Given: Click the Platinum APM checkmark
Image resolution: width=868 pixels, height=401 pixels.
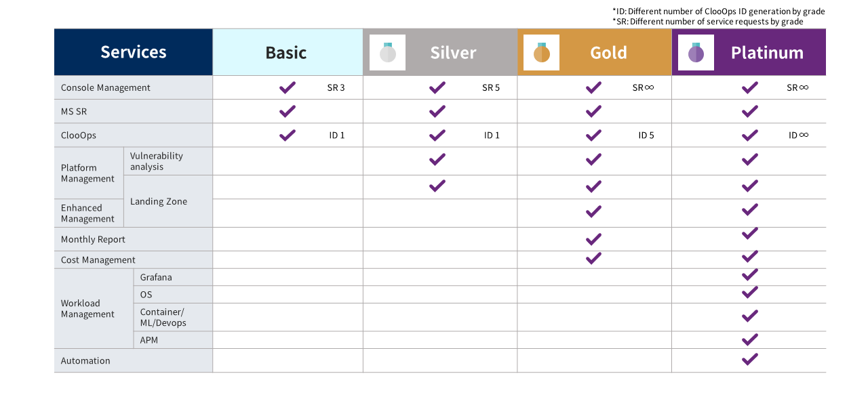Looking at the screenshot, I should [x=749, y=339].
